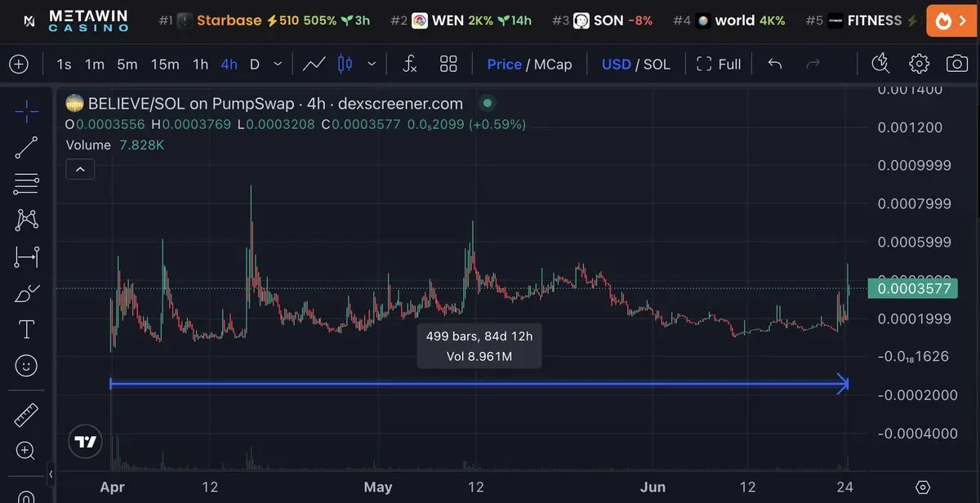Image resolution: width=980 pixels, height=503 pixels.
Task: Select the 1h timeframe
Action: tap(200, 64)
